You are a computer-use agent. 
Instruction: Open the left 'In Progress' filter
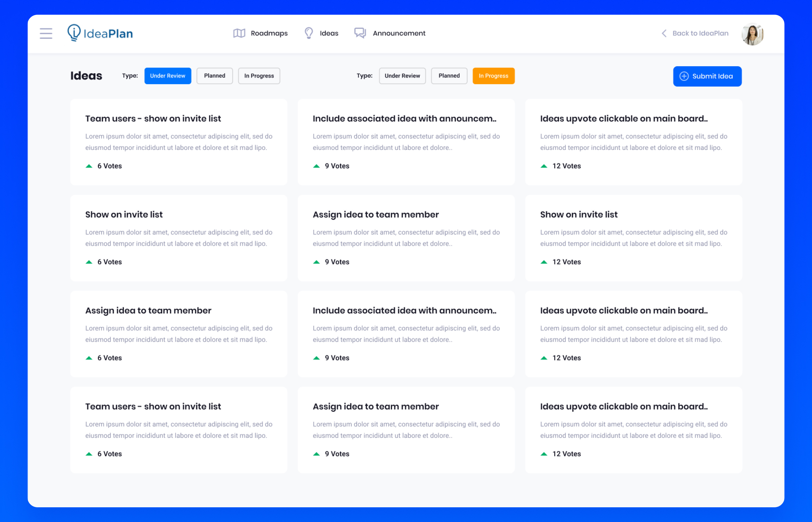259,76
